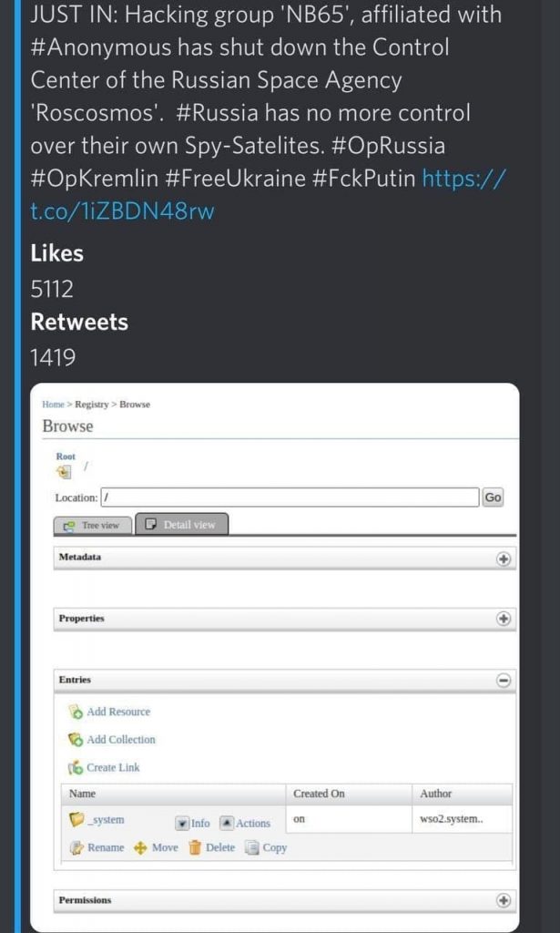Click the root folder icon under Root
560x933 pixels.
64,471
